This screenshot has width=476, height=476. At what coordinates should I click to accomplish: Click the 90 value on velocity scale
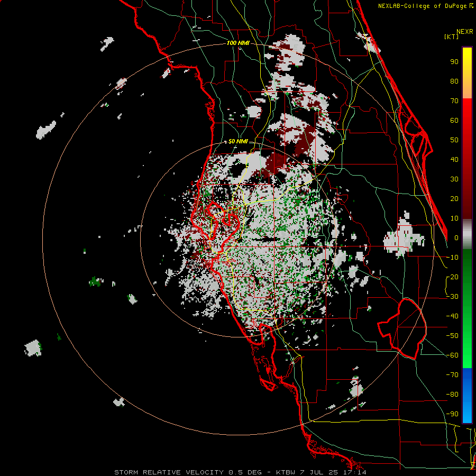454,62
